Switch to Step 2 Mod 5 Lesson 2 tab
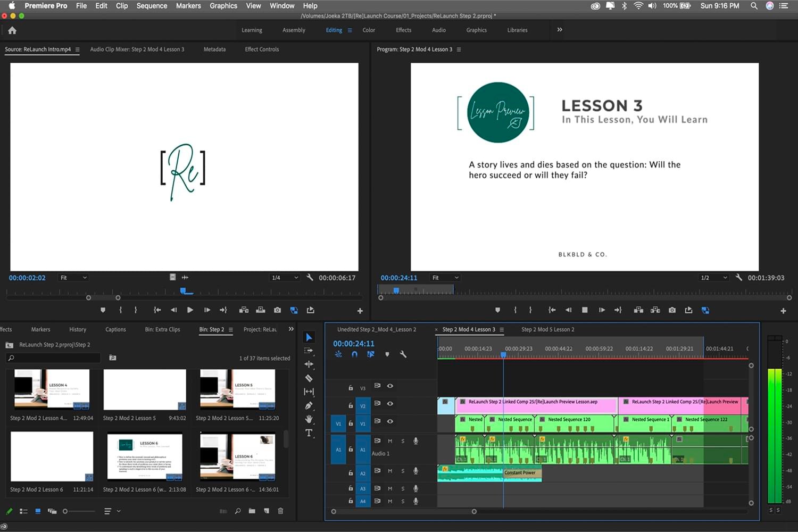Image resolution: width=798 pixels, height=532 pixels. pos(547,330)
